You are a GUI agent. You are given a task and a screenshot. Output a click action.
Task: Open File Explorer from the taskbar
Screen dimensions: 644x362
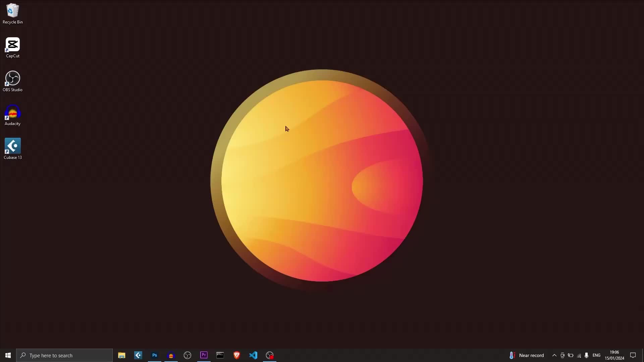[x=121, y=355]
